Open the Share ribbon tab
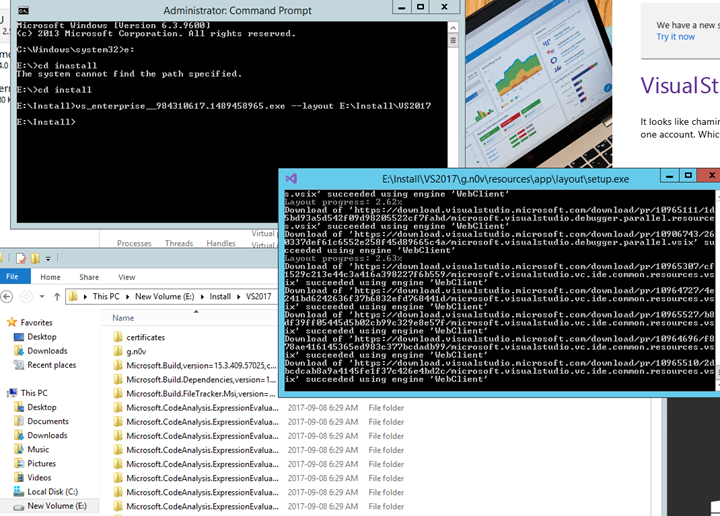 (x=89, y=277)
